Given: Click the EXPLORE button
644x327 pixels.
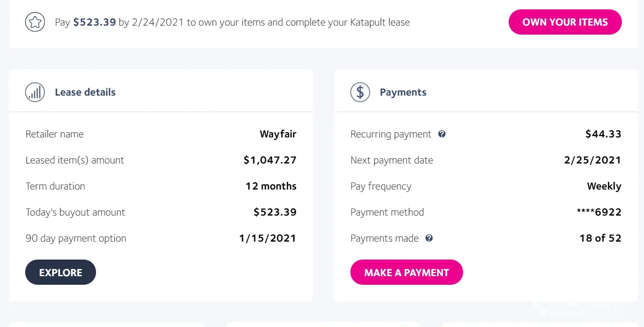Looking at the screenshot, I should 61,272.
